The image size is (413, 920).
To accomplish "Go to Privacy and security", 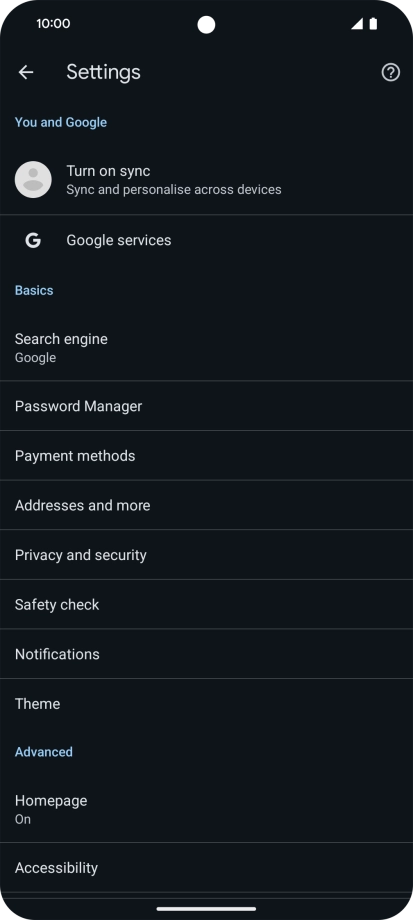I will [x=206, y=554].
